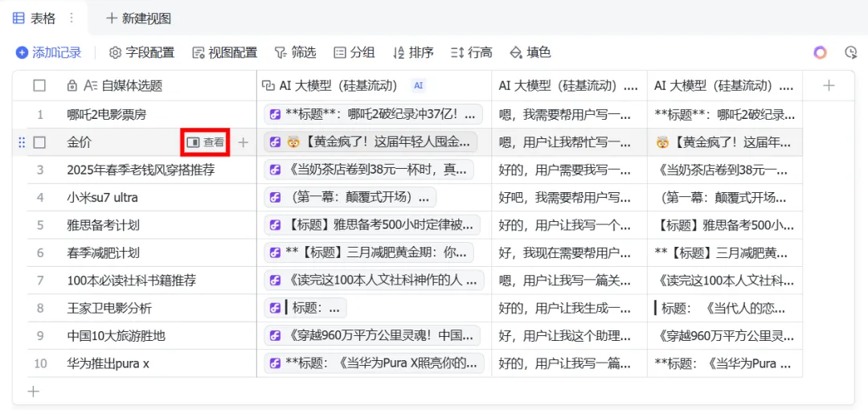Open 行高 row height options
Screen dimensions: 868x410
472,52
